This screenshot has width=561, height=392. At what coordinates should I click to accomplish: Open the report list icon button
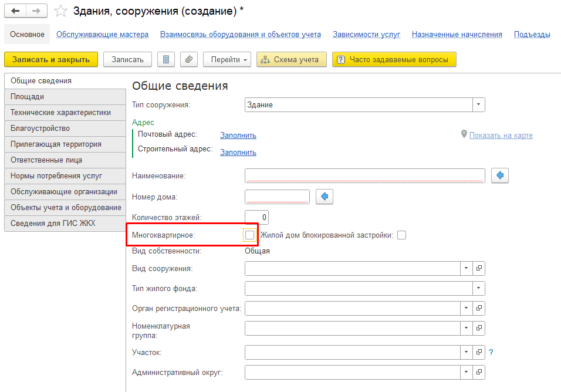pyautogui.click(x=166, y=59)
